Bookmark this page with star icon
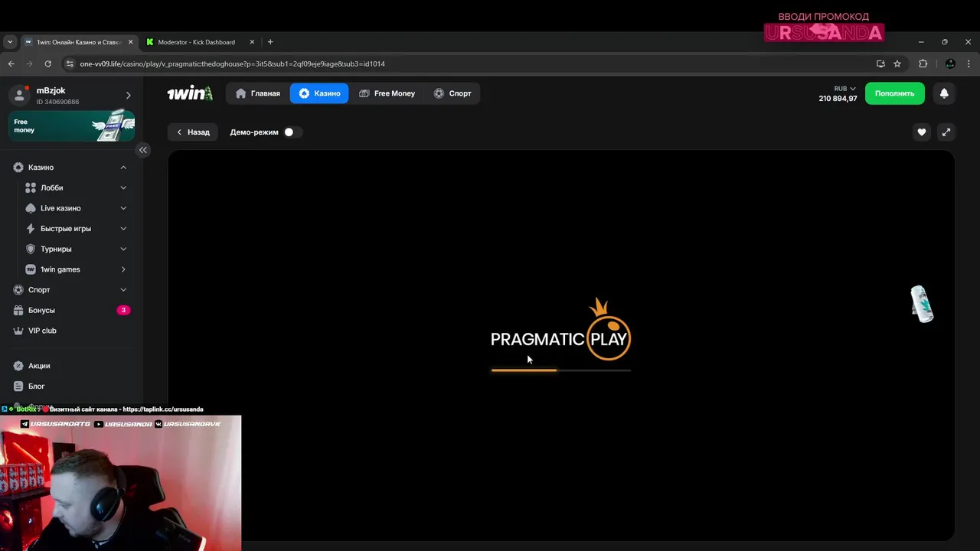This screenshot has width=980, height=551. 897,64
